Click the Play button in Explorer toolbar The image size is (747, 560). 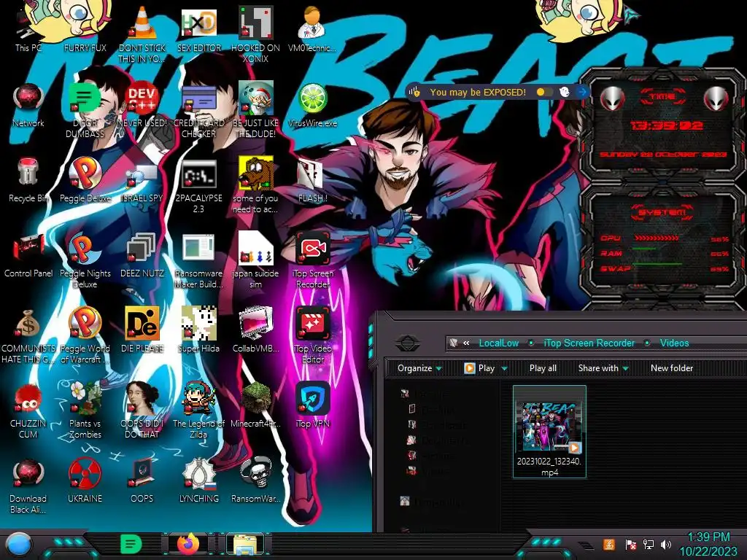pos(480,368)
